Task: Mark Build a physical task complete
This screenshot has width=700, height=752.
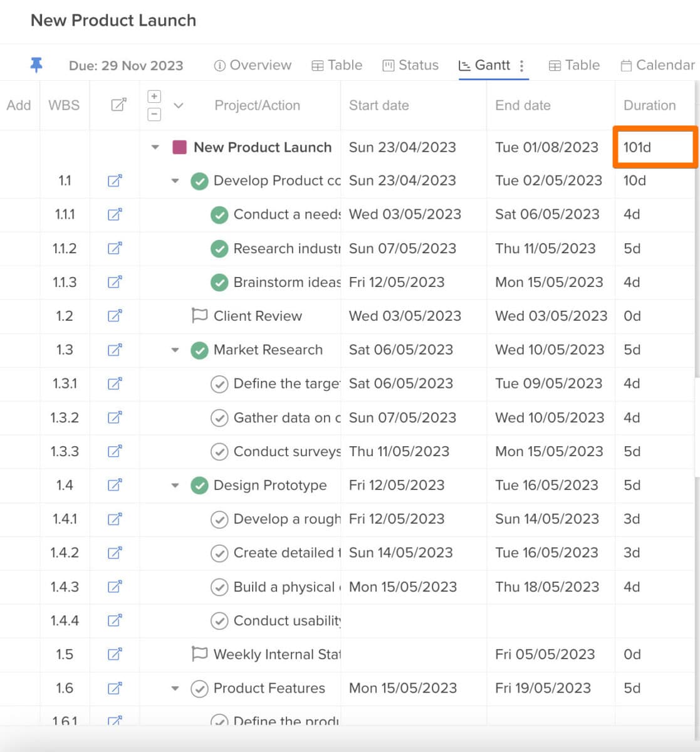Action: click(219, 587)
